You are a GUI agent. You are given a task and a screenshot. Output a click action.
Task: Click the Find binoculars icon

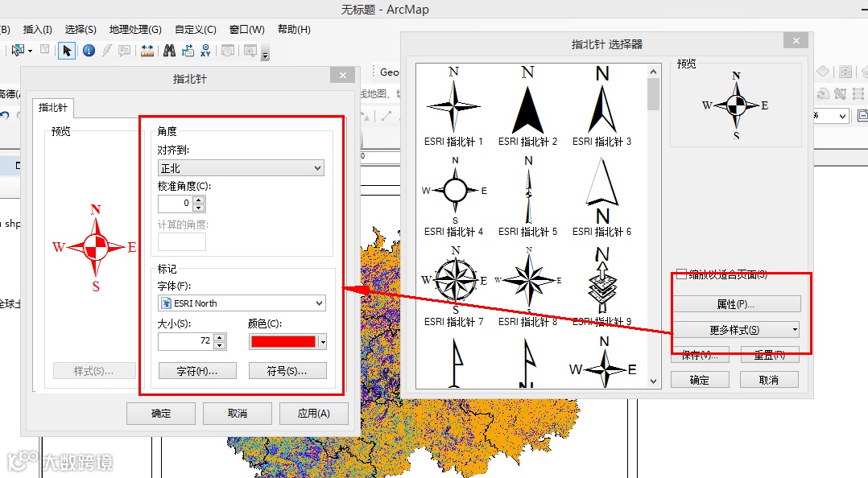[169, 51]
